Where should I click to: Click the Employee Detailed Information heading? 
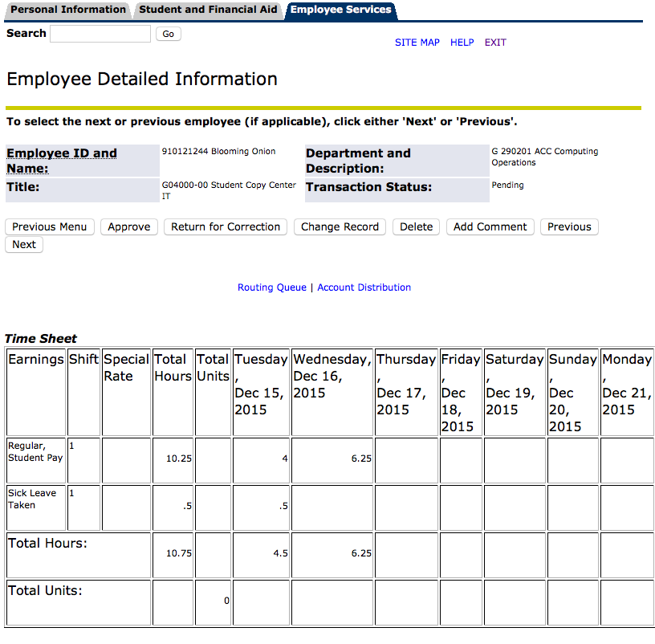(x=142, y=79)
